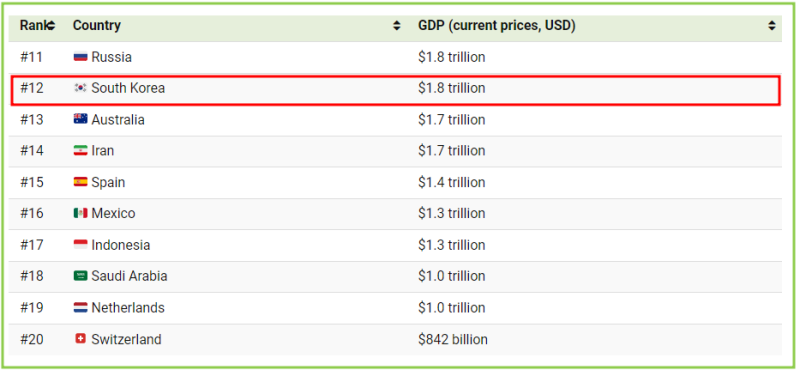
Task: Click the Mexico flag icon
Action: click(80, 213)
